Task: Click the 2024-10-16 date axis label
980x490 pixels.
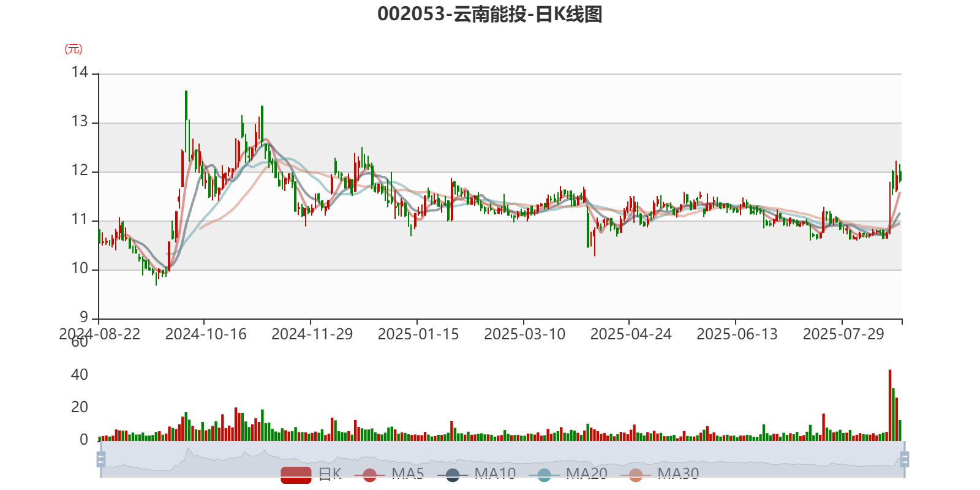Action: coord(206,334)
